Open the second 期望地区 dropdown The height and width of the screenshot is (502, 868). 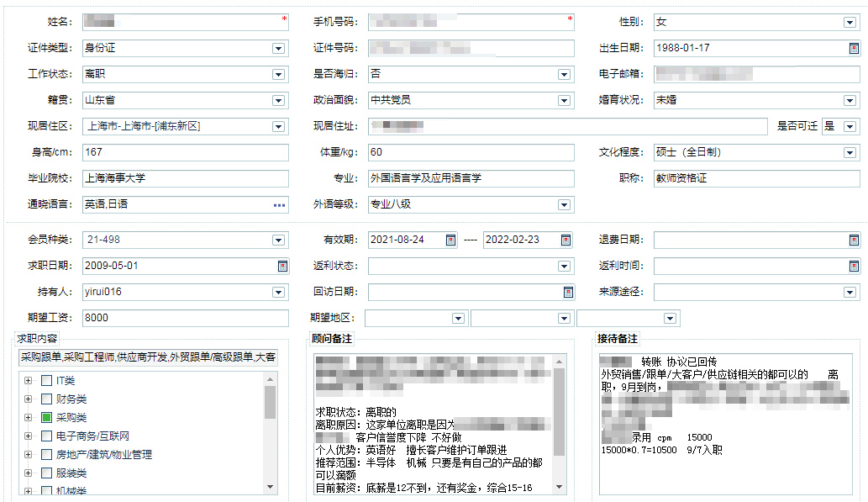tap(564, 318)
